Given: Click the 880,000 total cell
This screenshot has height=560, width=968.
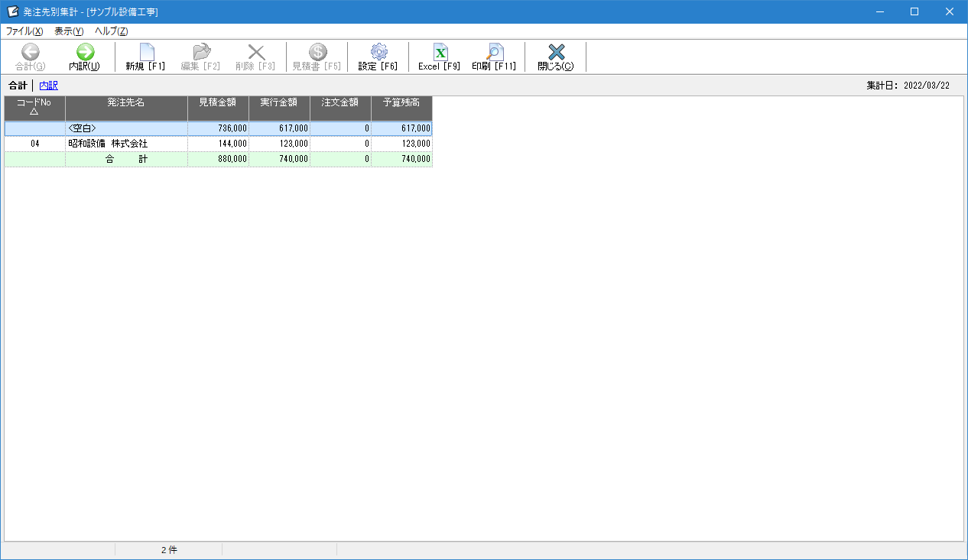Looking at the screenshot, I should coord(219,159).
